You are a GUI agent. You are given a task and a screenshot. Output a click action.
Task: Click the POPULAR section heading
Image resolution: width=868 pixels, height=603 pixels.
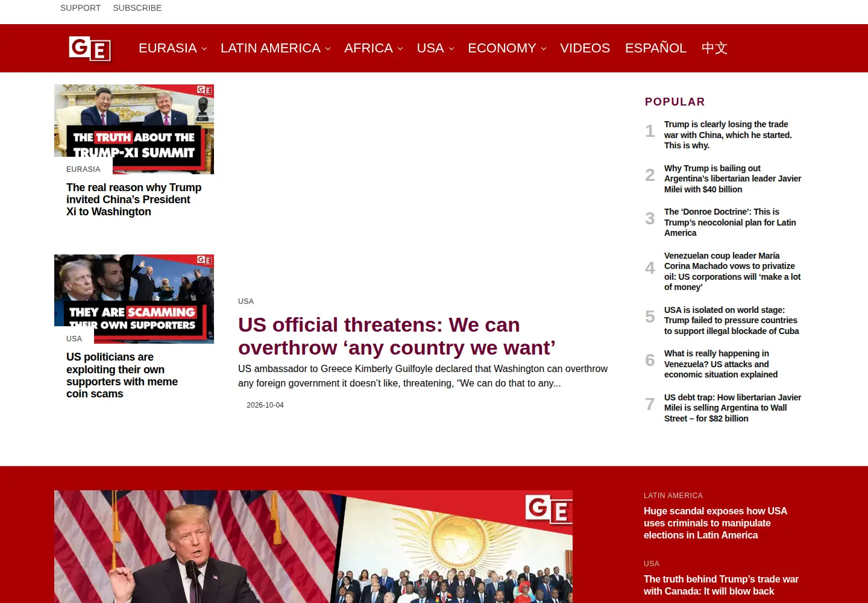[x=675, y=102]
